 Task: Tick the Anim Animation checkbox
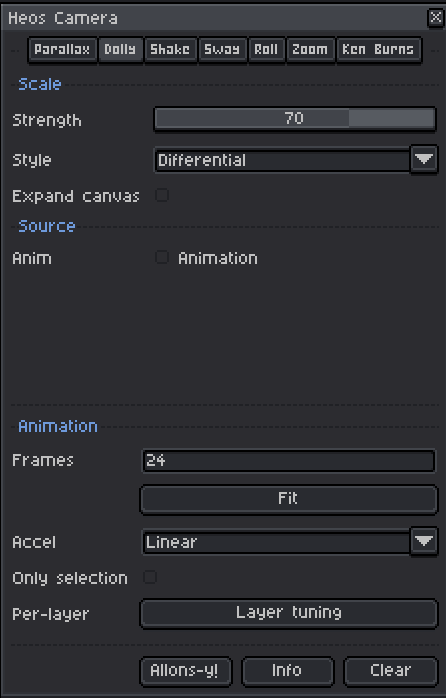pos(162,257)
